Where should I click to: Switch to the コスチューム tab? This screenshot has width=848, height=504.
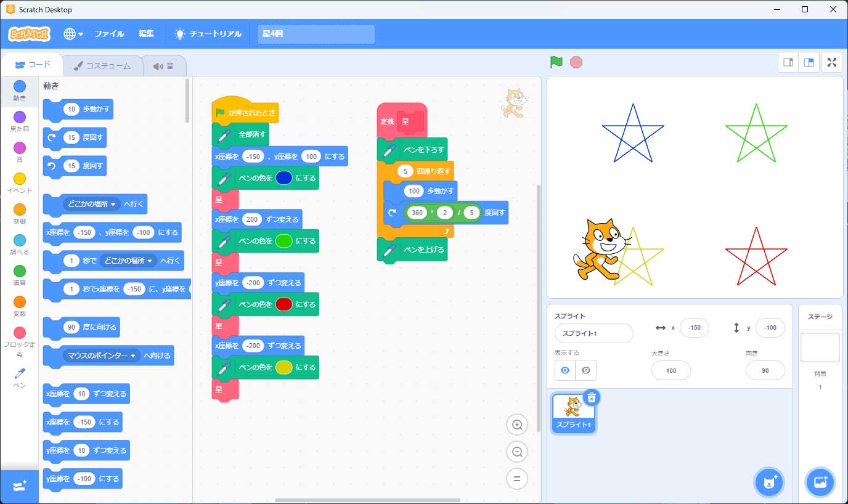pos(102,66)
